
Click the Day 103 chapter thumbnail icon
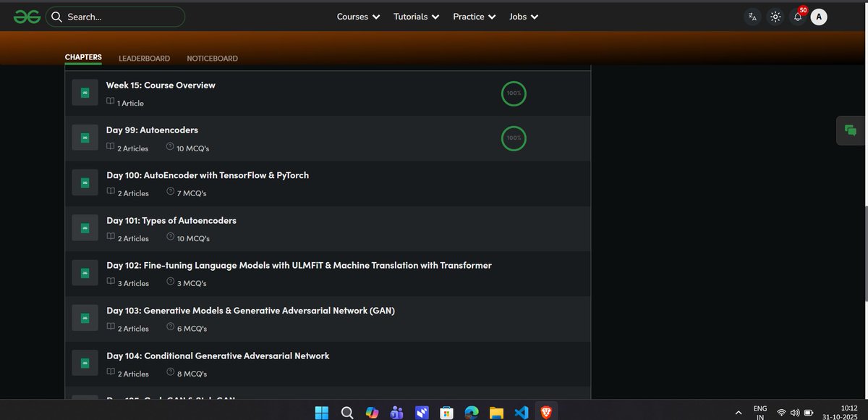(85, 319)
